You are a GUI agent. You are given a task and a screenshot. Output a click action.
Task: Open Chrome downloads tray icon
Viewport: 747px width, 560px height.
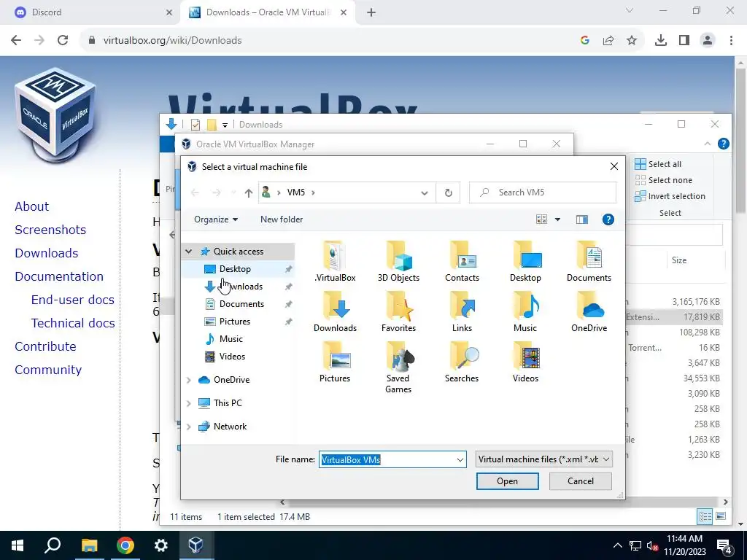(661, 41)
